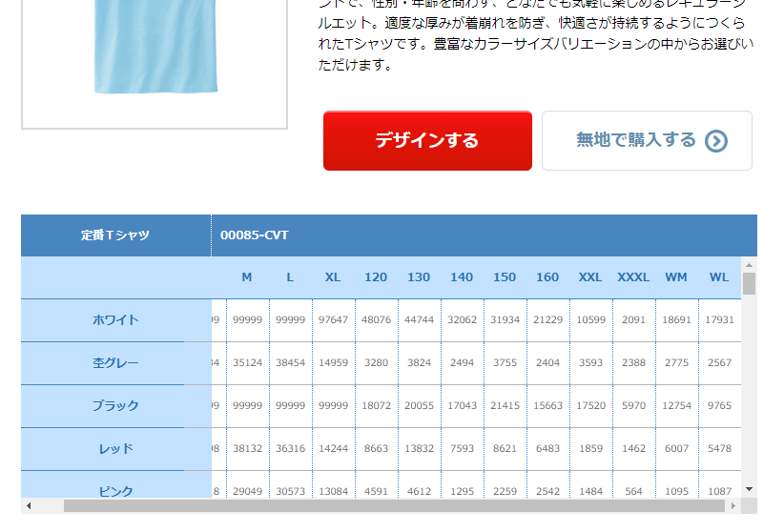
Task: Click the WM size column header
Action: (x=676, y=277)
